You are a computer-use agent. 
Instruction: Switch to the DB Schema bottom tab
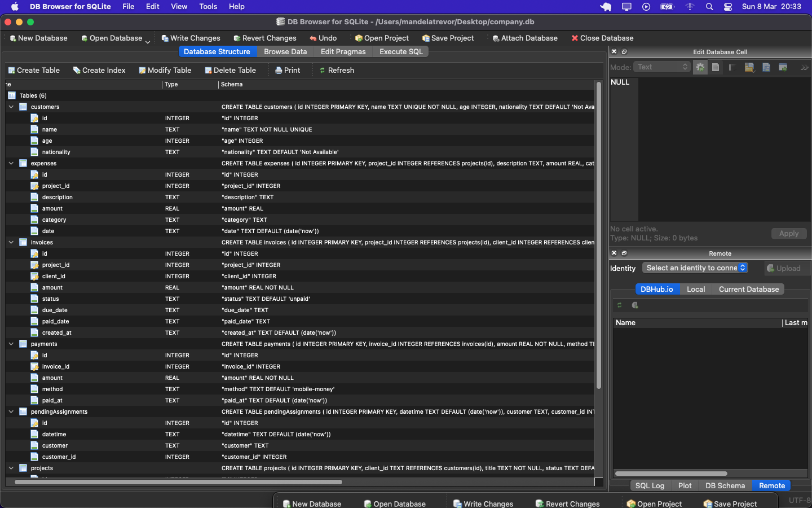pos(725,485)
